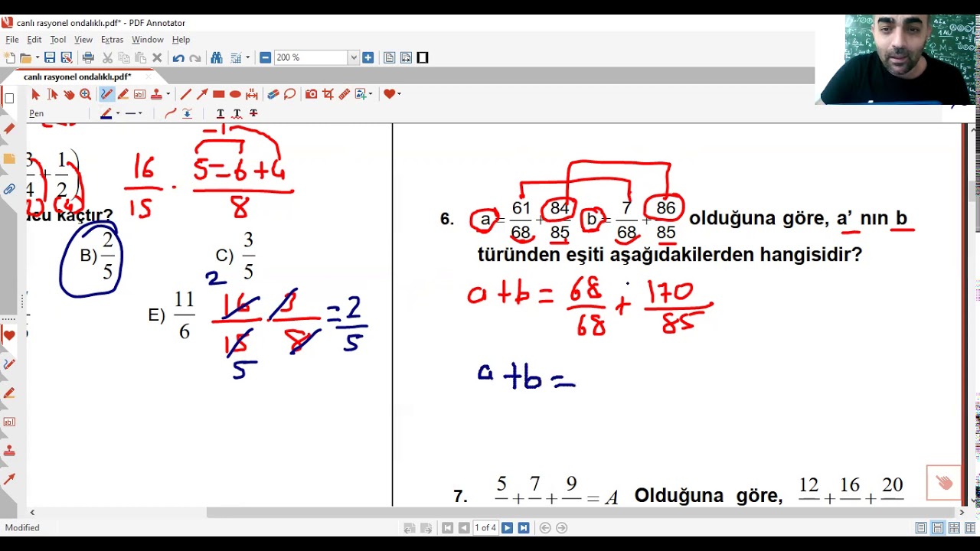Save the document with the floppy disk icon
980x551 pixels.
coord(50,57)
